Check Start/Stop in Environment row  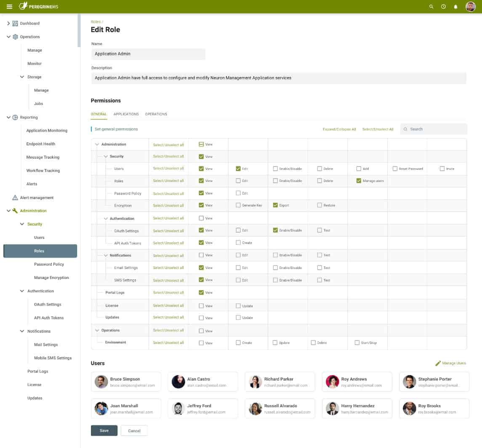[357, 342]
